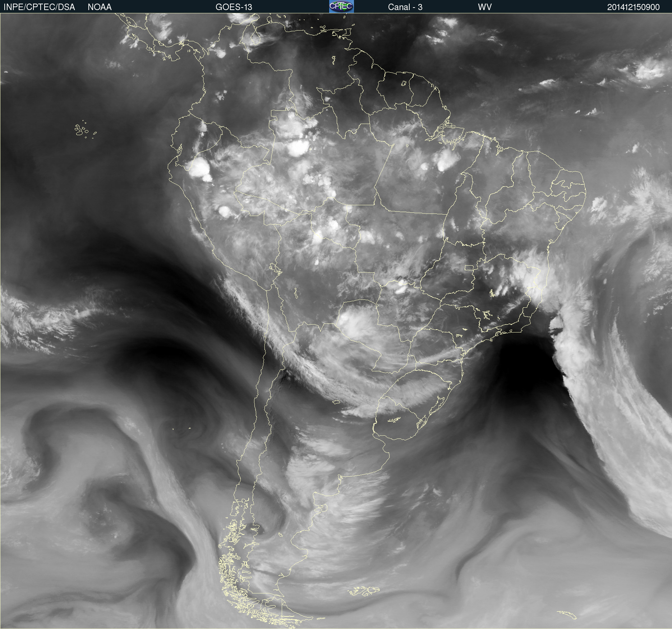
Task: Click the INPE/CPTEC/DSA header label
Action: 39,7
